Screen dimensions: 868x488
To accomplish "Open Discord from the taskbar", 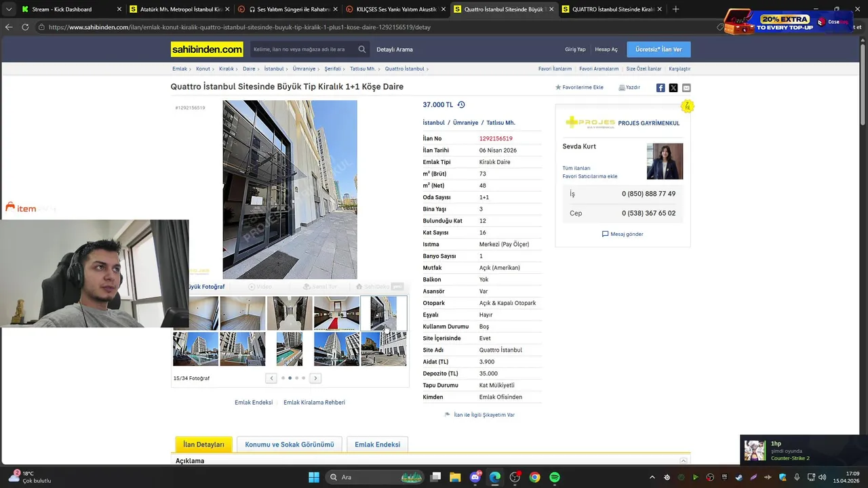I will (x=475, y=477).
